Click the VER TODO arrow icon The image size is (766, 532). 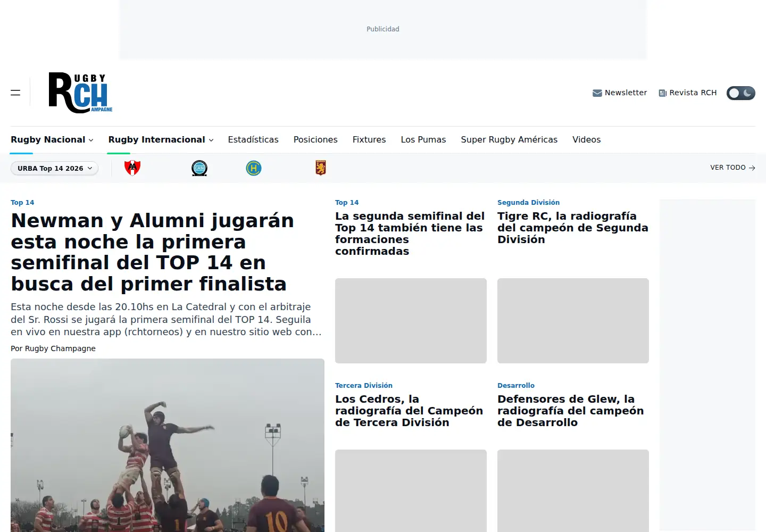pyautogui.click(x=752, y=168)
